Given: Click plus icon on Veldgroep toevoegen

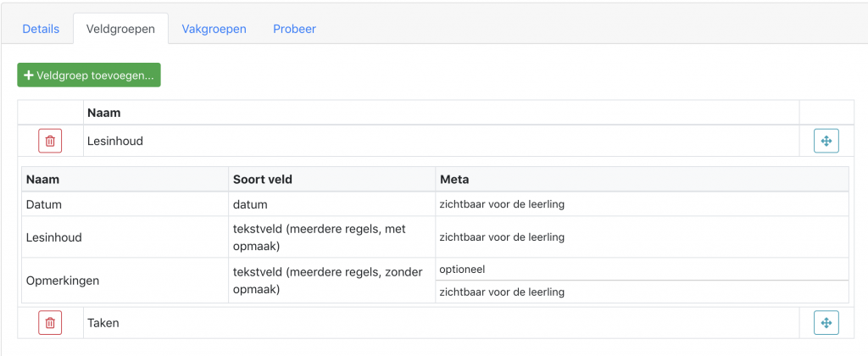Looking at the screenshot, I should (x=30, y=75).
